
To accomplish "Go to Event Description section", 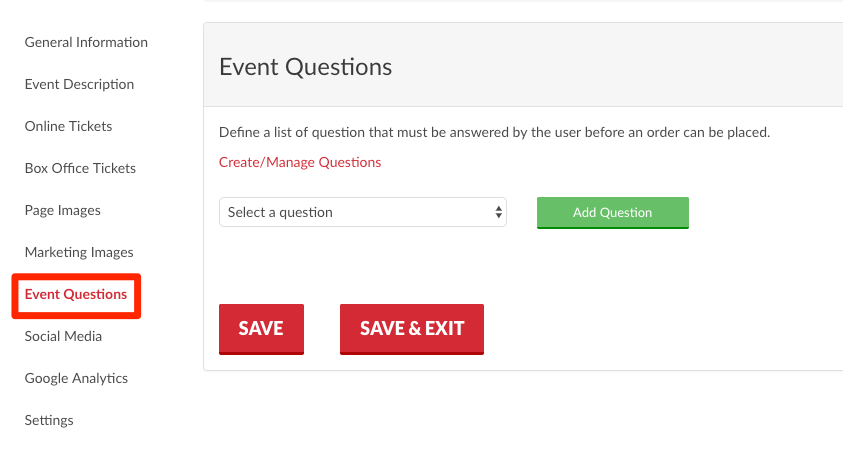I will pyautogui.click(x=79, y=84).
